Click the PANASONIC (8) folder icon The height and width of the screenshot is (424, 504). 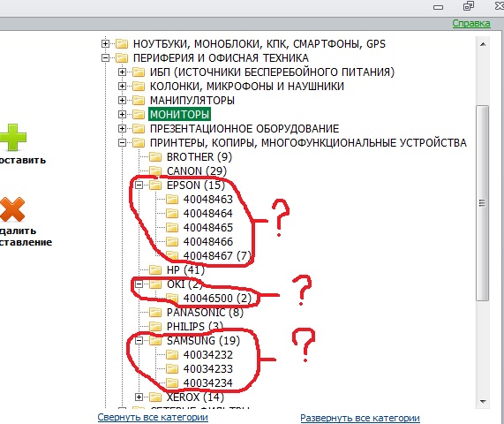tap(155, 312)
